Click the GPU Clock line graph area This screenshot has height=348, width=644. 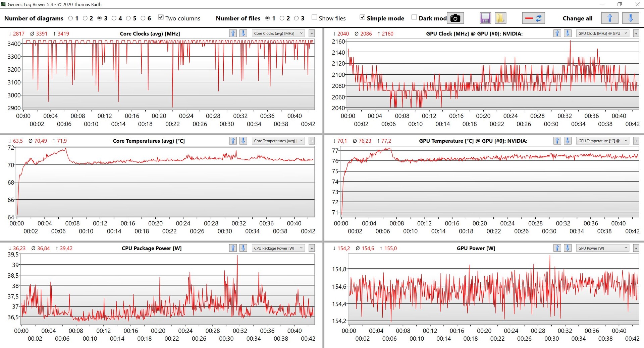(492, 74)
